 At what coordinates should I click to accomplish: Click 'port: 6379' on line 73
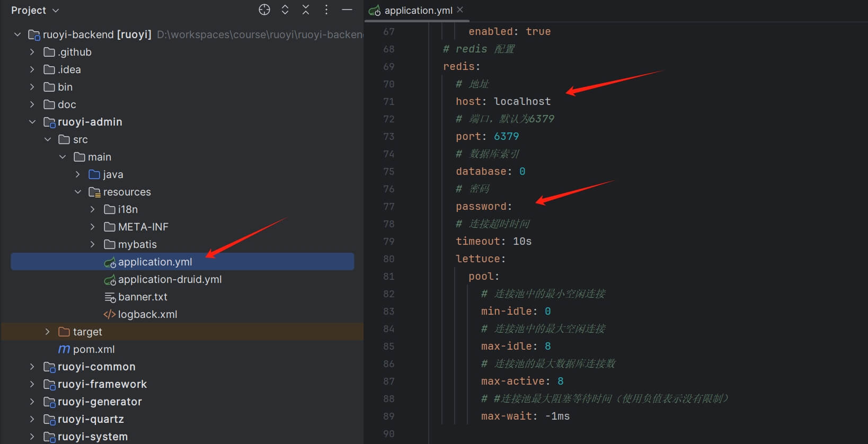point(487,136)
